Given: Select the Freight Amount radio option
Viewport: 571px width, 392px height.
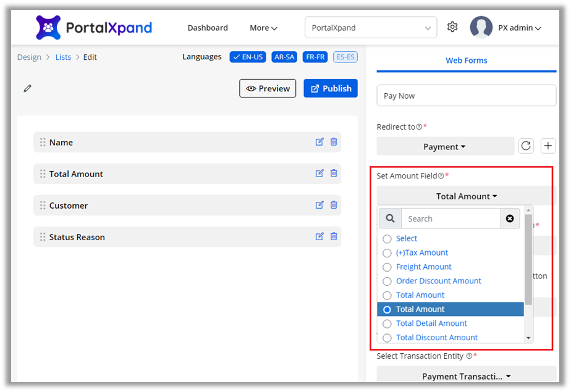Looking at the screenshot, I should tap(387, 267).
